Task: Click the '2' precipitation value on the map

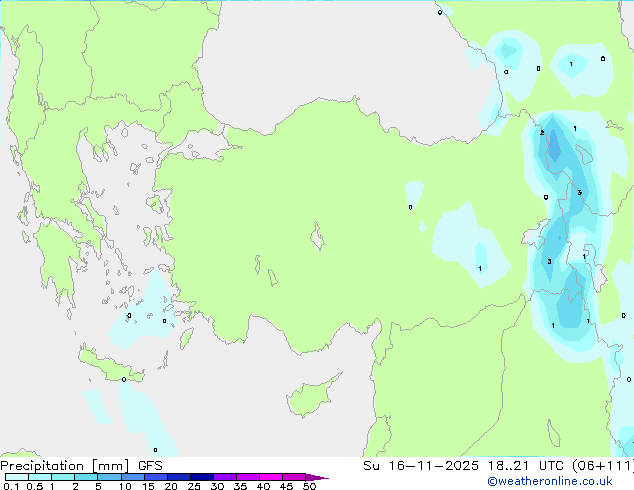Action: click(x=542, y=133)
